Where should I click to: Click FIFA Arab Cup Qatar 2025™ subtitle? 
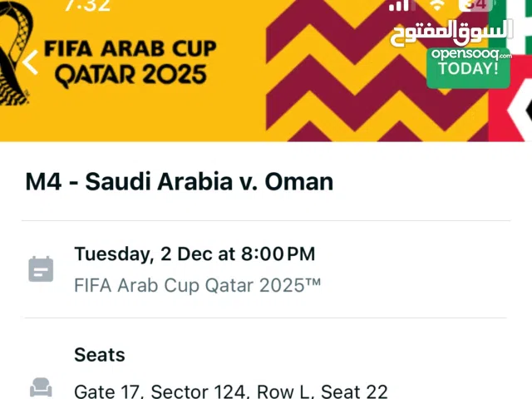point(197,285)
